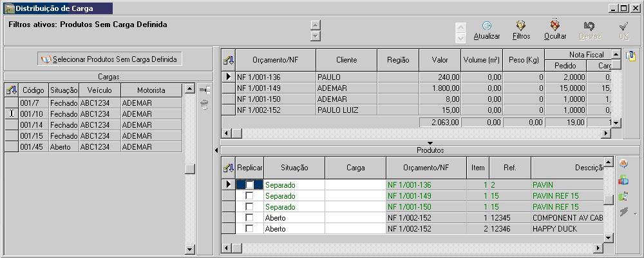Click the trash icon beside Cargas list
This screenshot has width=644, height=258.
[x=205, y=105]
